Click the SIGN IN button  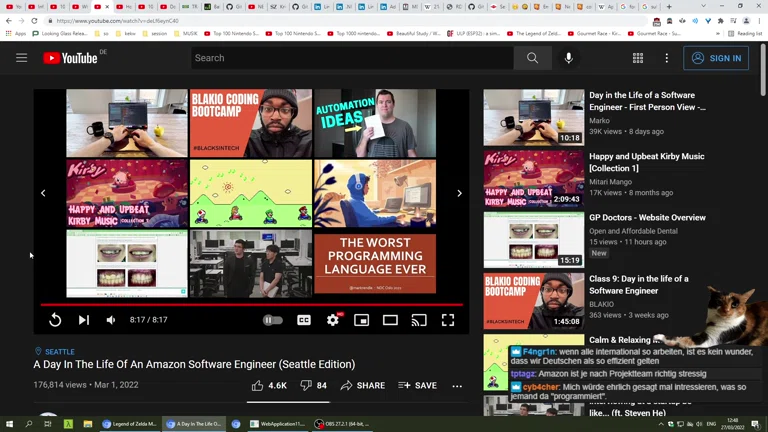[x=716, y=58]
